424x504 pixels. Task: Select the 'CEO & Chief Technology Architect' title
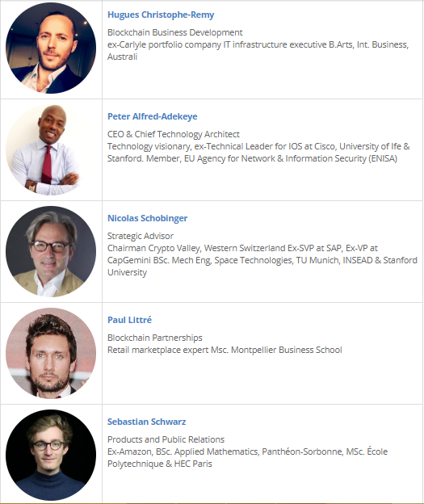[174, 134]
